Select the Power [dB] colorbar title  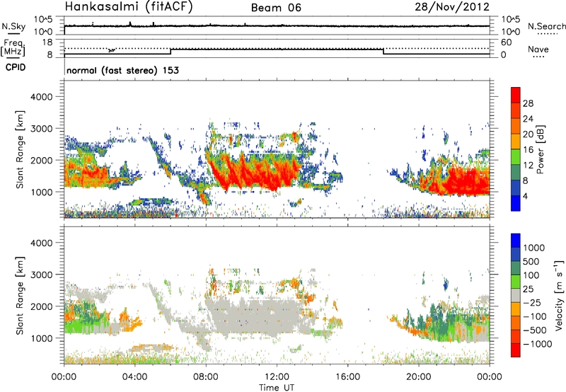tap(541, 149)
